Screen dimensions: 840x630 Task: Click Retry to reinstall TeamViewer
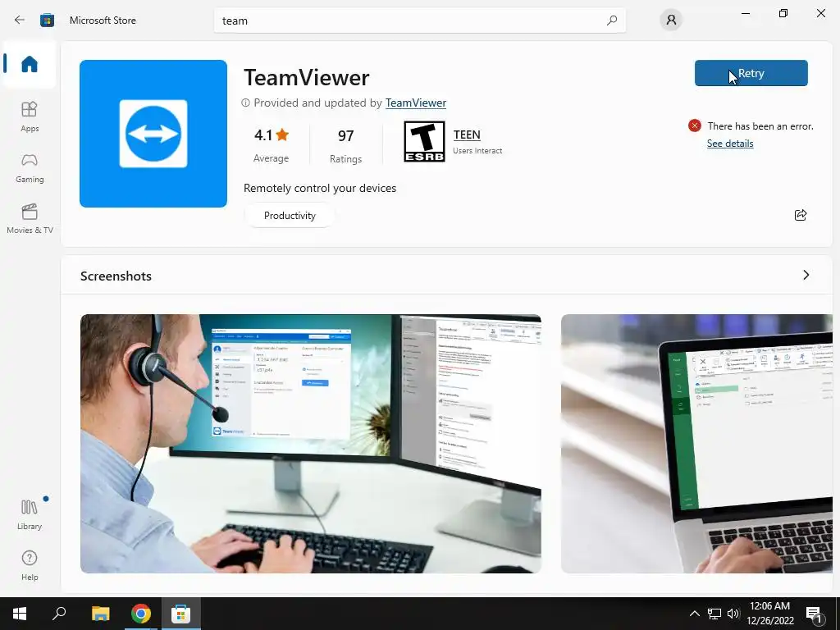click(x=751, y=73)
